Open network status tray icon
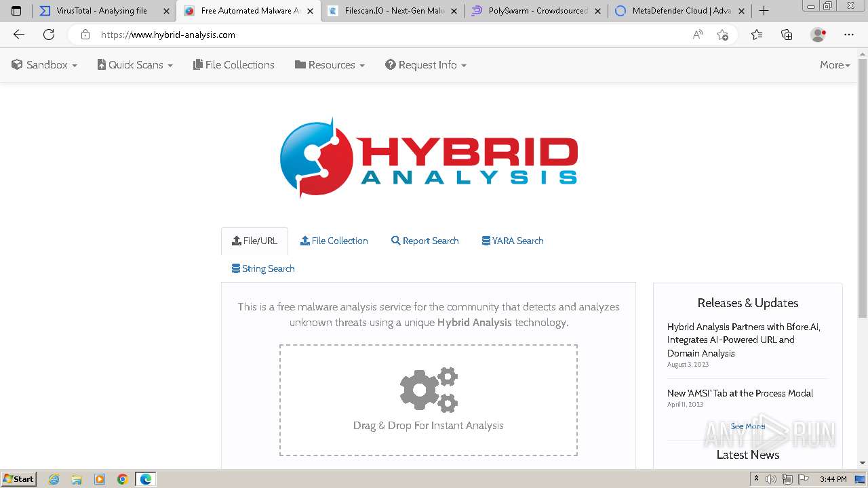 coord(787,479)
